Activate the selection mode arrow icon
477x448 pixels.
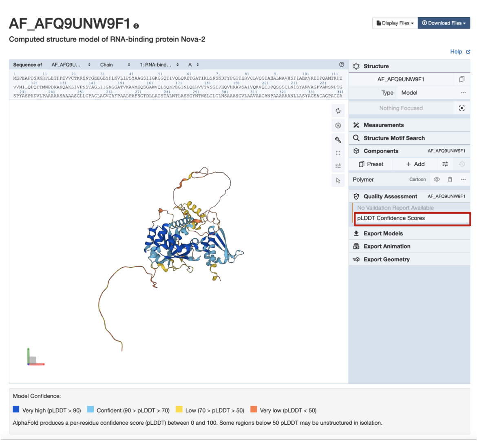point(338,180)
